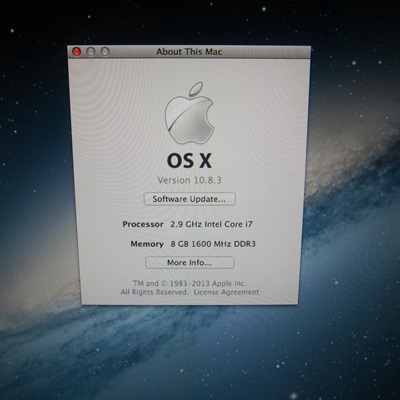Click the 8 GB 1600 MHz DDR3 text
This screenshot has width=400, height=400.
click(x=213, y=244)
